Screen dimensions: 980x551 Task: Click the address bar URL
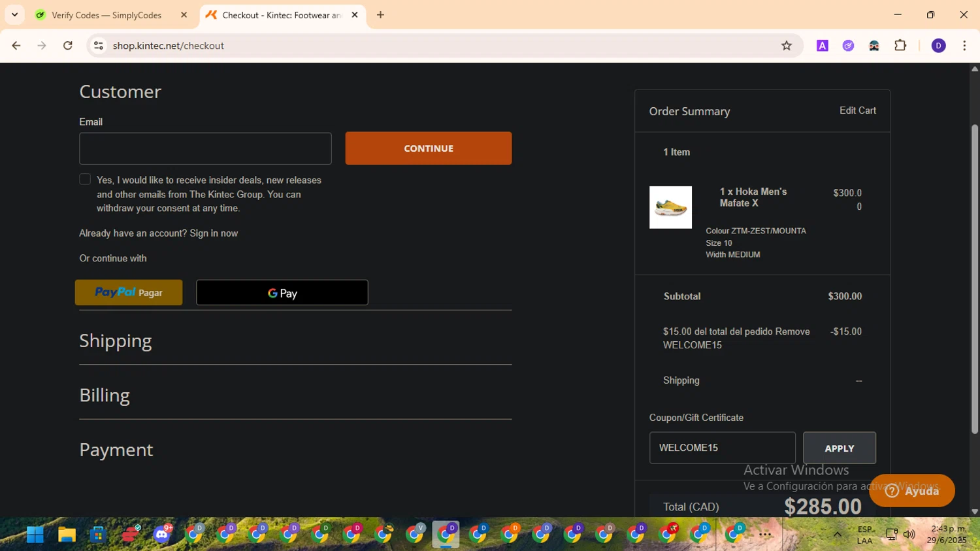coord(169,46)
